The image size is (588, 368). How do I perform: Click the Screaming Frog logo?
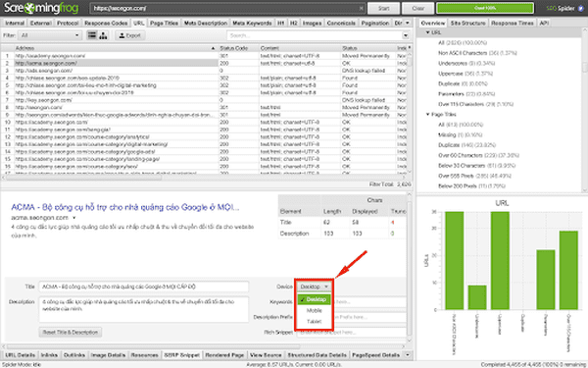pos(41,8)
